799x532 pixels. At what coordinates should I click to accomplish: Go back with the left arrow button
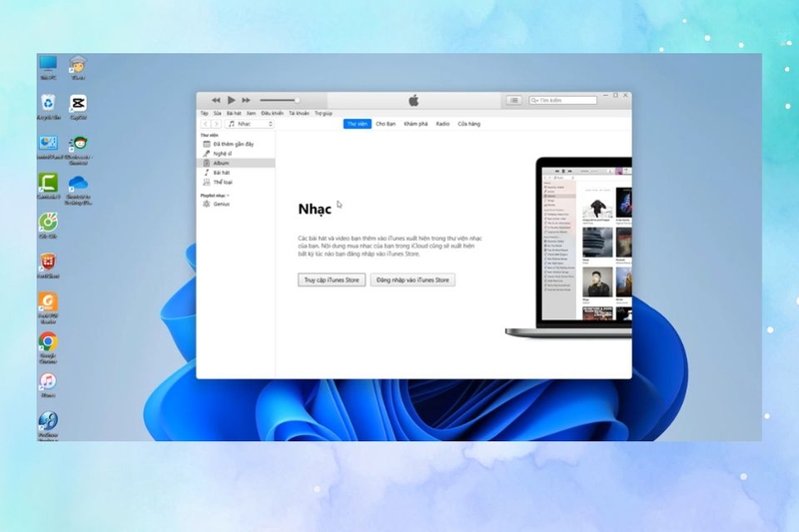click(206, 124)
